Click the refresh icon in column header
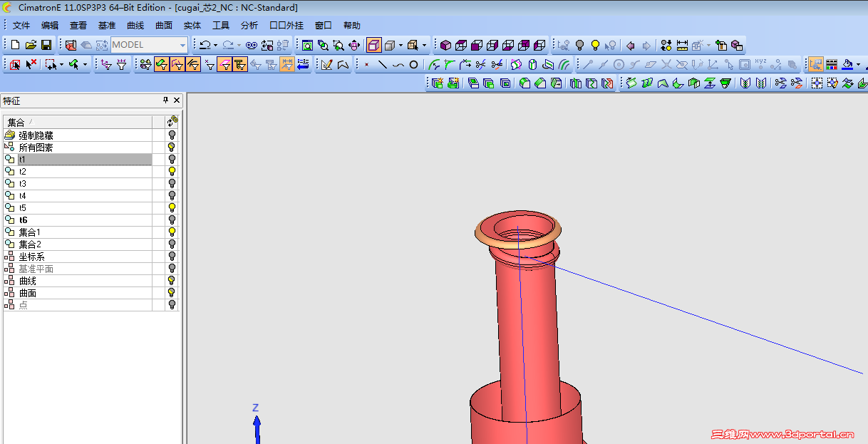 point(172,122)
